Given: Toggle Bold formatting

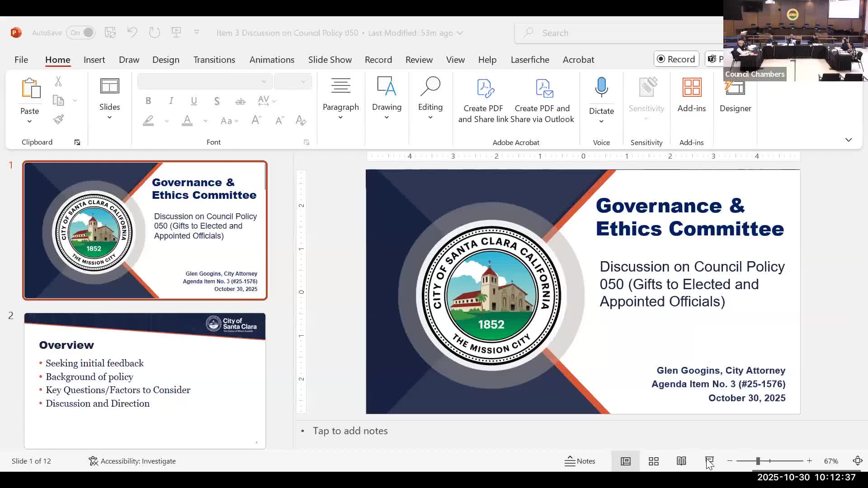Looking at the screenshot, I should tap(148, 101).
